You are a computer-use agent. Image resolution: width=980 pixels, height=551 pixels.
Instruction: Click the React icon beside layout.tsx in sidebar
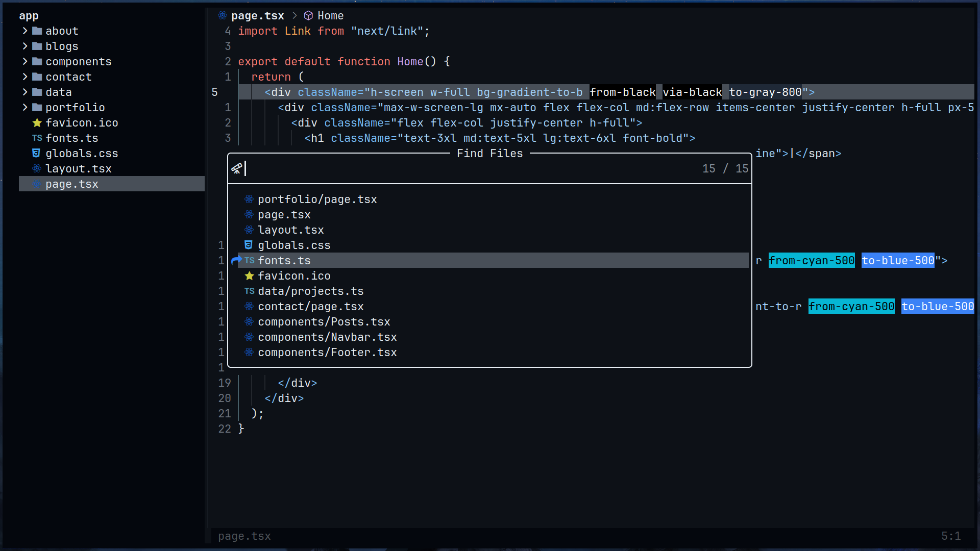pos(37,168)
